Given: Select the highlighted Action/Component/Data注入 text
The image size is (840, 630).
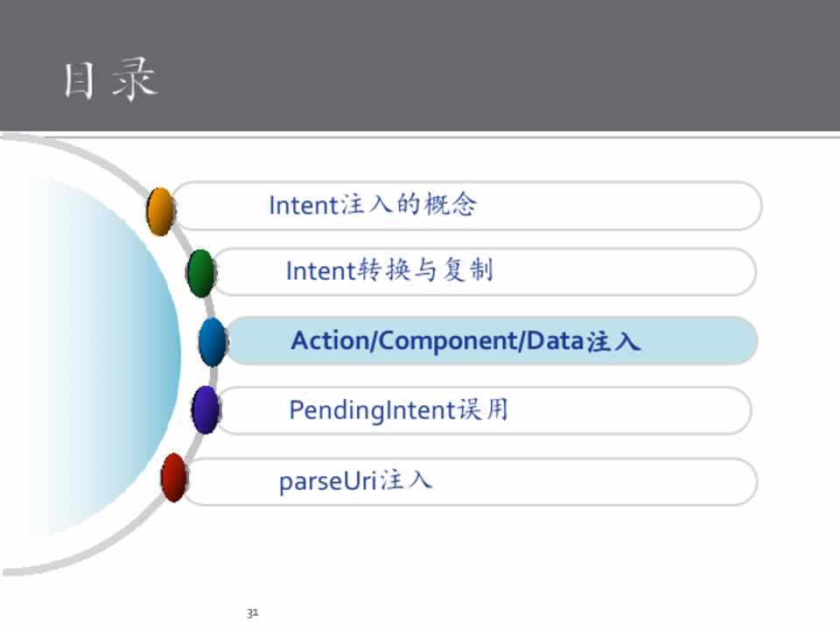Looking at the screenshot, I should coord(465,340).
